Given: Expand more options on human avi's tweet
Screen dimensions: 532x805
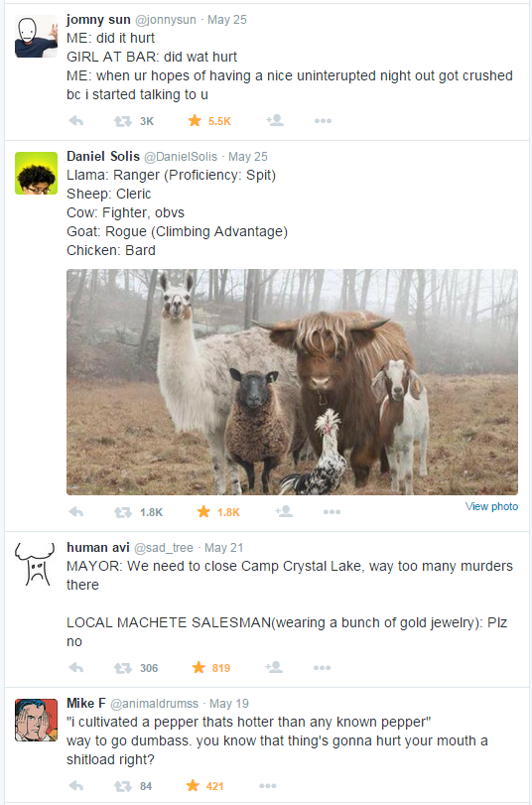Looking at the screenshot, I should tap(322, 668).
